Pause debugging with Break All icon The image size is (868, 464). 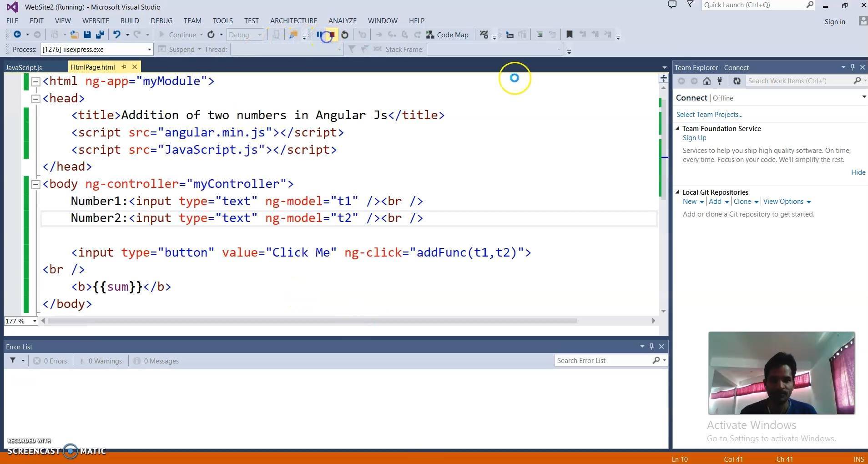(x=319, y=35)
